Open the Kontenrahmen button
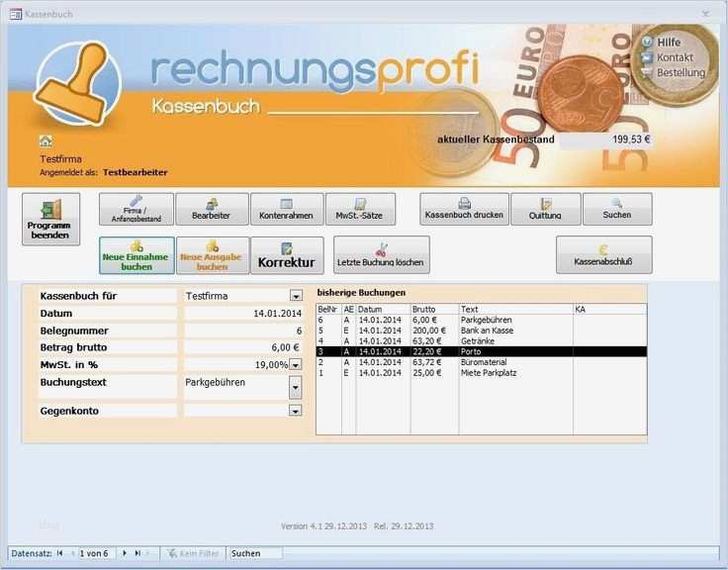 click(x=287, y=210)
